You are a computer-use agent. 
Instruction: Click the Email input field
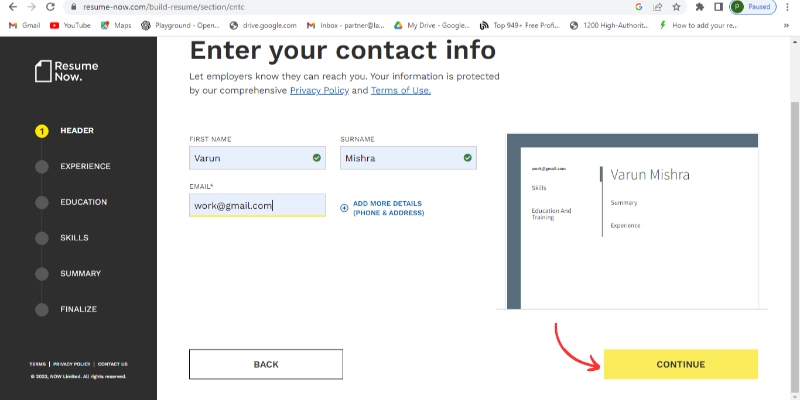coord(257,205)
